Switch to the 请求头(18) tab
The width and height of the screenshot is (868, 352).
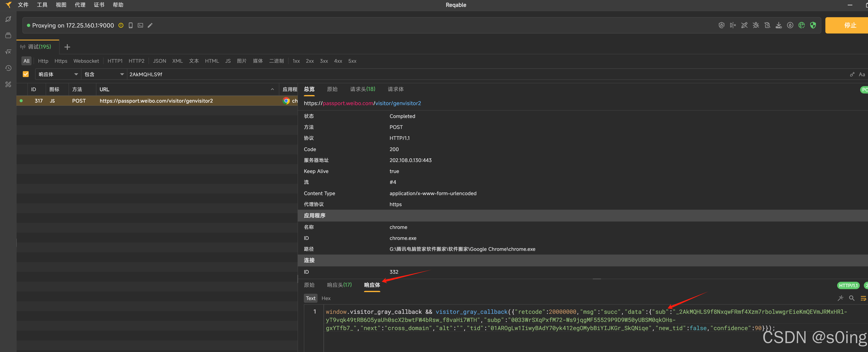pyautogui.click(x=363, y=89)
